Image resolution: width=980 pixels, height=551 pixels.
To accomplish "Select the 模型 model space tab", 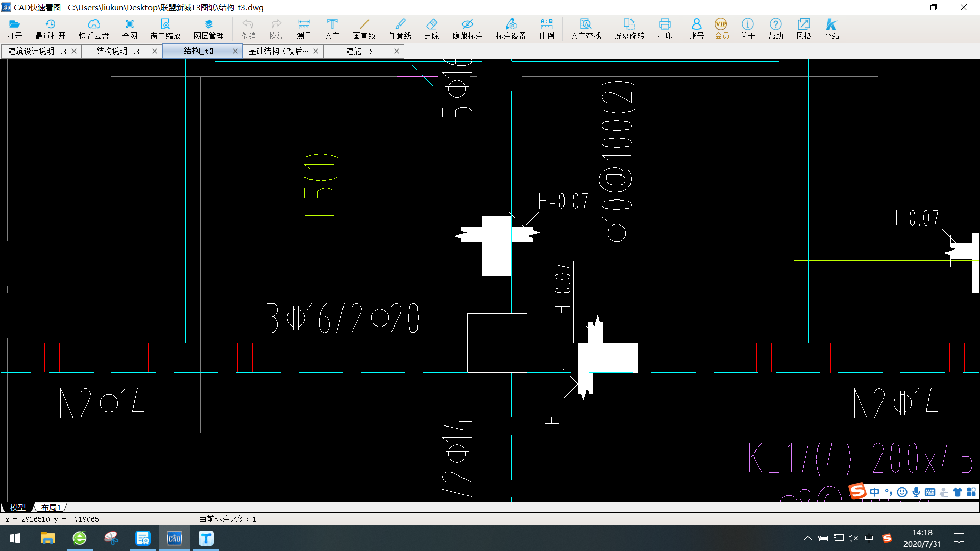I will click(x=18, y=507).
